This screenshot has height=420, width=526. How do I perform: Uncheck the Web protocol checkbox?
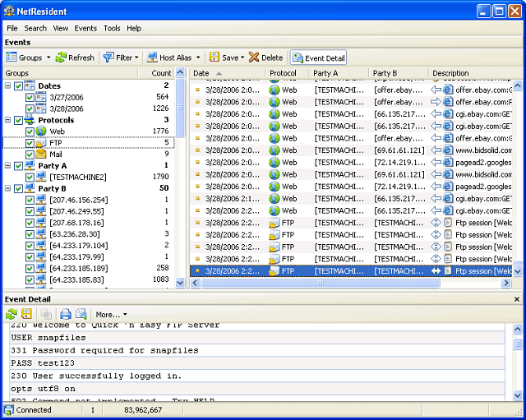click(30, 132)
